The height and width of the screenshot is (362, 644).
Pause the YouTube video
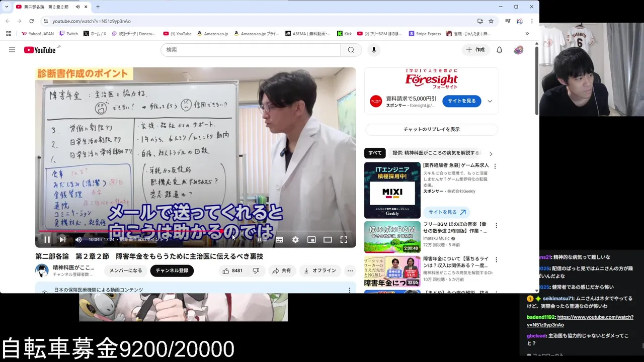pyautogui.click(x=47, y=240)
